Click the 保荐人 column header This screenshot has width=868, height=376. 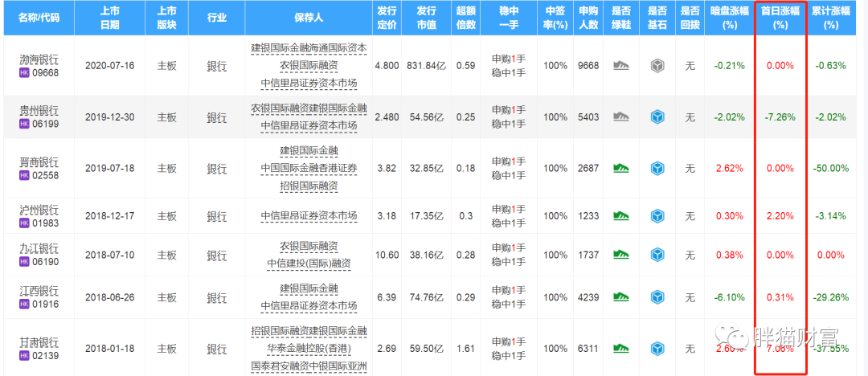click(309, 18)
